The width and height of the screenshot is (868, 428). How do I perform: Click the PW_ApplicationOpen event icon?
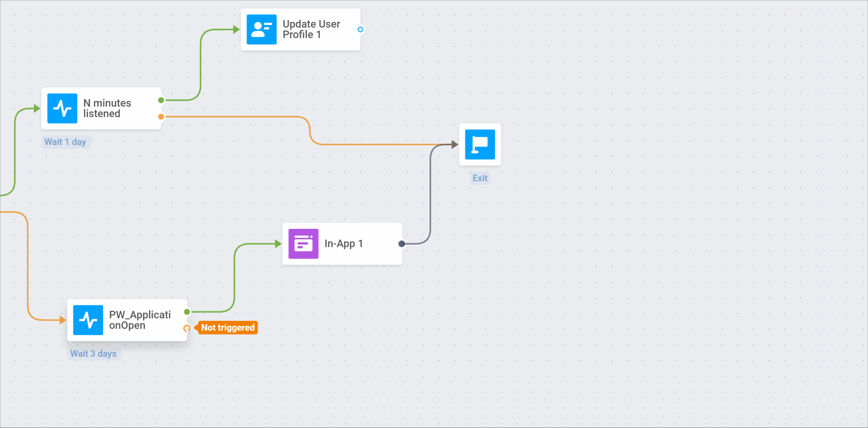88,320
